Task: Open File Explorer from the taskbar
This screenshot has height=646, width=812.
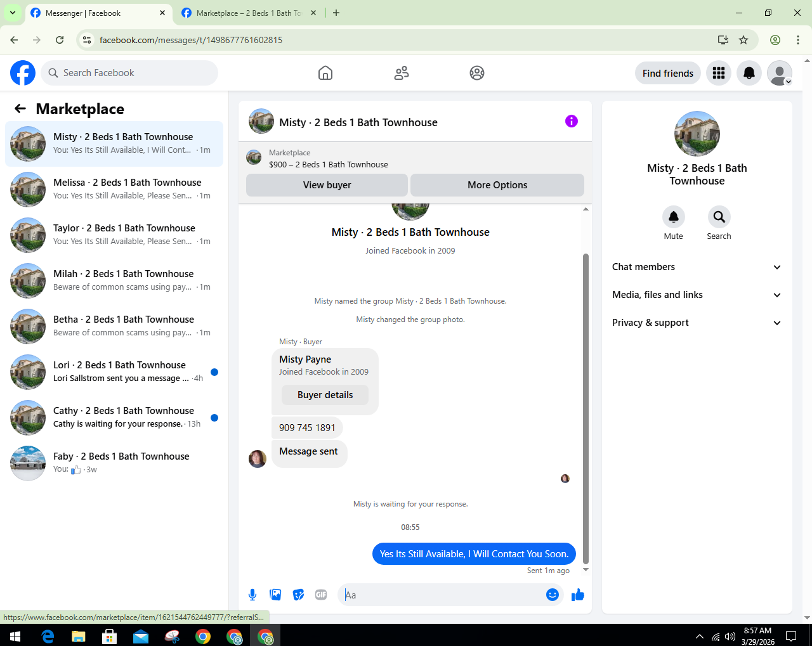Action: [x=79, y=636]
